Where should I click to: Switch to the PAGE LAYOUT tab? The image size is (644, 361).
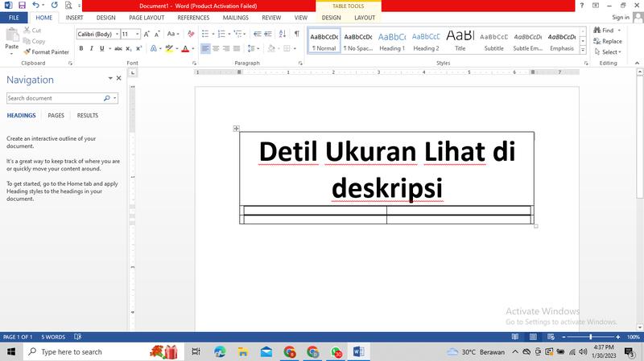(147, 18)
